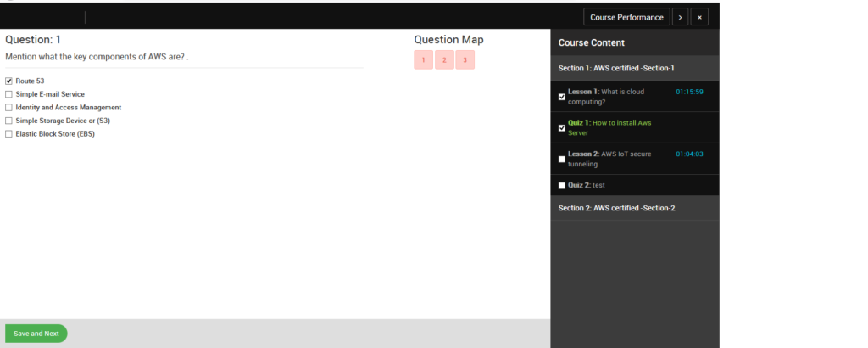Click the Question: 1 heading

33,40
